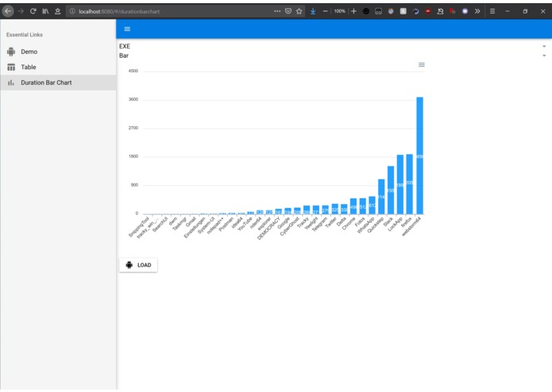Image resolution: width=552 pixels, height=392 pixels.
Task: Click the 1800 y-axis value
Action: [133, 156]
